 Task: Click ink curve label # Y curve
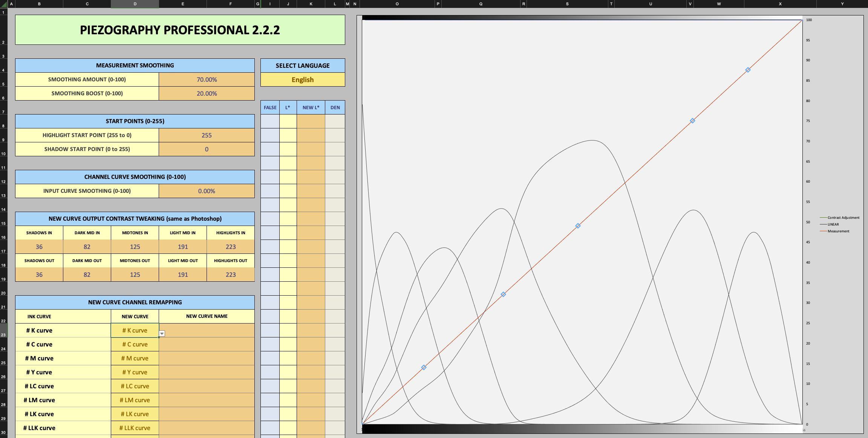[39, 372]
